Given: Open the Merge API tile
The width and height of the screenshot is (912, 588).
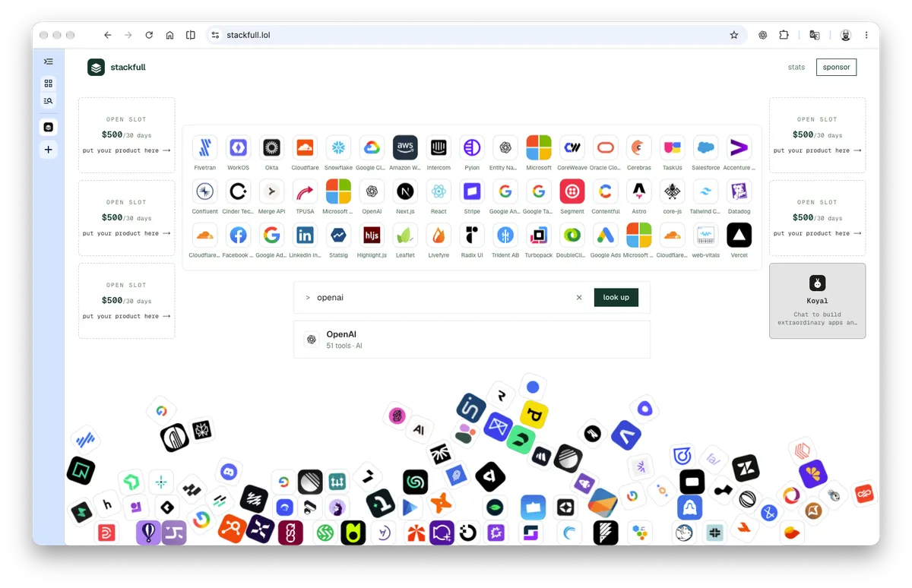Looking at the screenshot, I should click(x=271, y=191).
